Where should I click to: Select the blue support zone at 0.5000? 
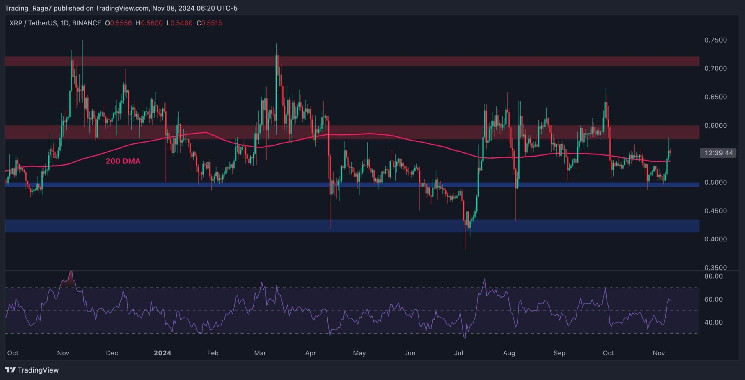click(352, 185)
